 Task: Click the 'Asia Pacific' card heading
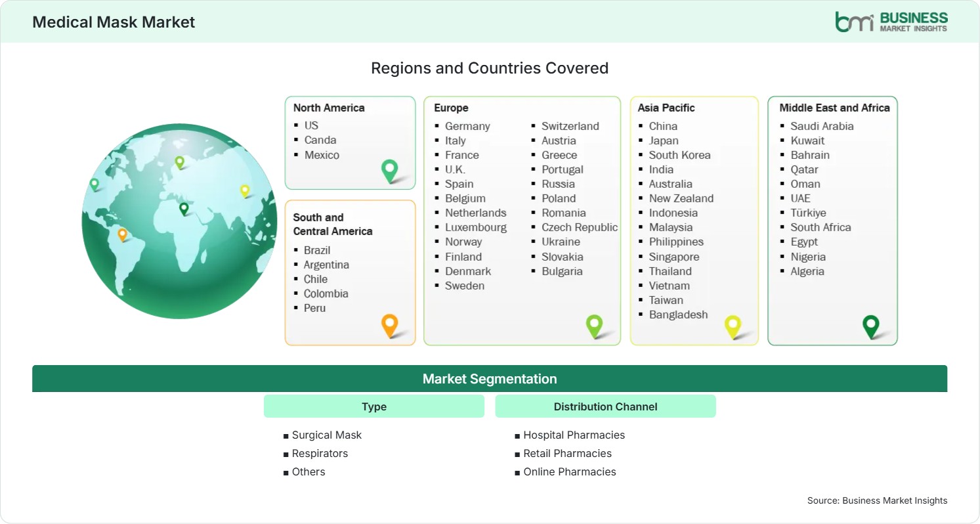[x=666, y=108]
